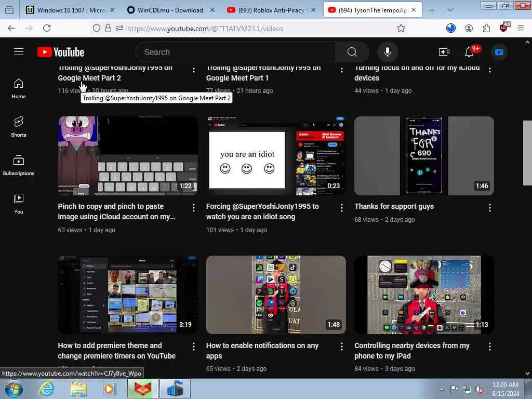Open Forcing you are an idiot song title

coord(262,211)
